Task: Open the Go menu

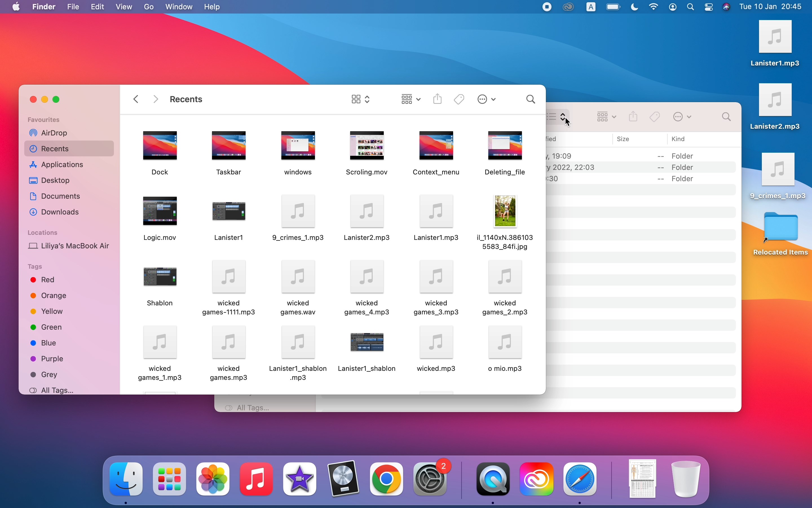Action: [x=149, y=7]
